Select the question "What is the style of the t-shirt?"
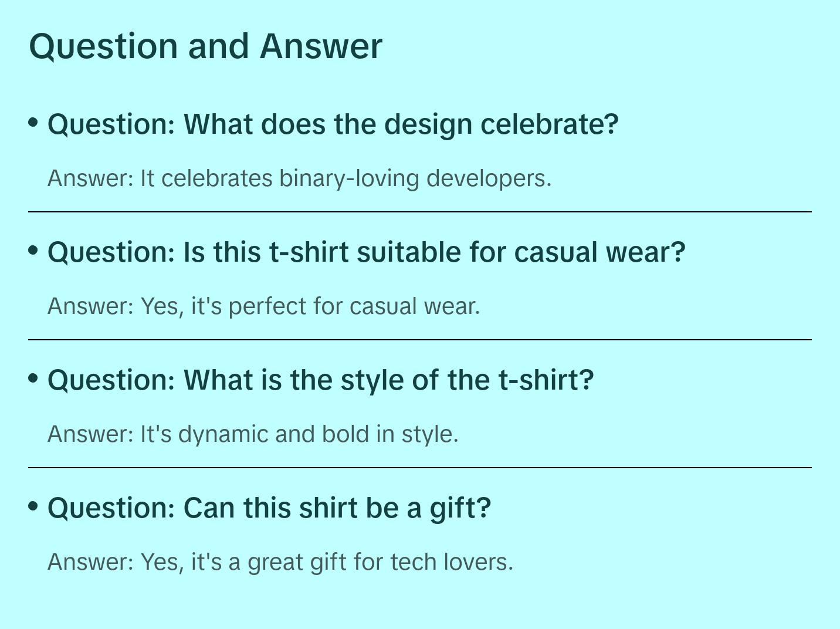840x629 pixels. pyautogui.click(x=320, y=380)
